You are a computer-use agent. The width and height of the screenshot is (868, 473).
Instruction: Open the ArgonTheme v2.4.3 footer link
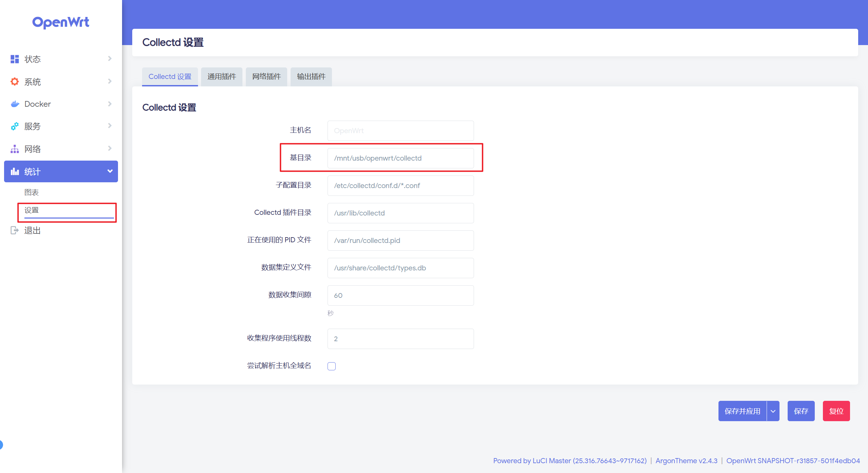686,461
